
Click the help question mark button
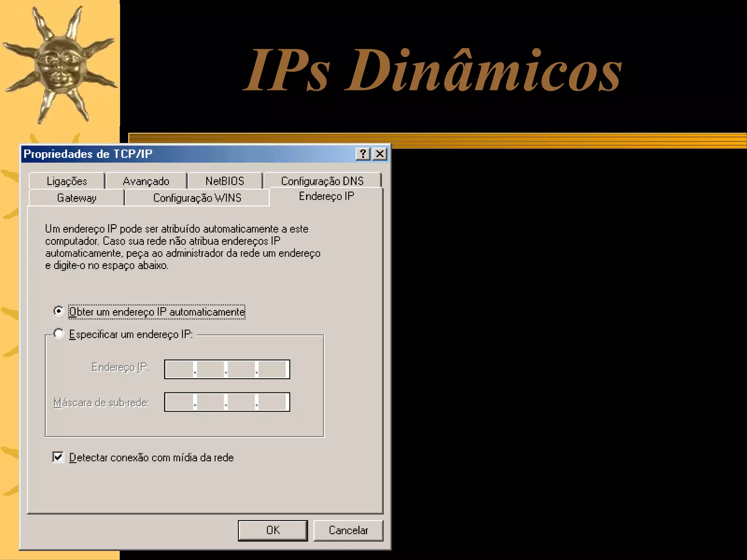tap(363, 154)
